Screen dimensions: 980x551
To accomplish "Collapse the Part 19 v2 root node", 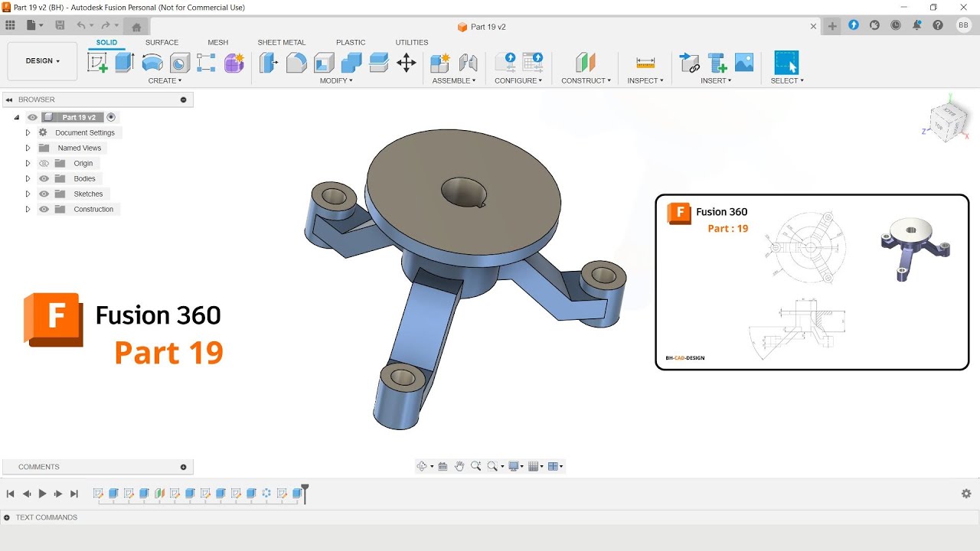I will coord(16,117).
